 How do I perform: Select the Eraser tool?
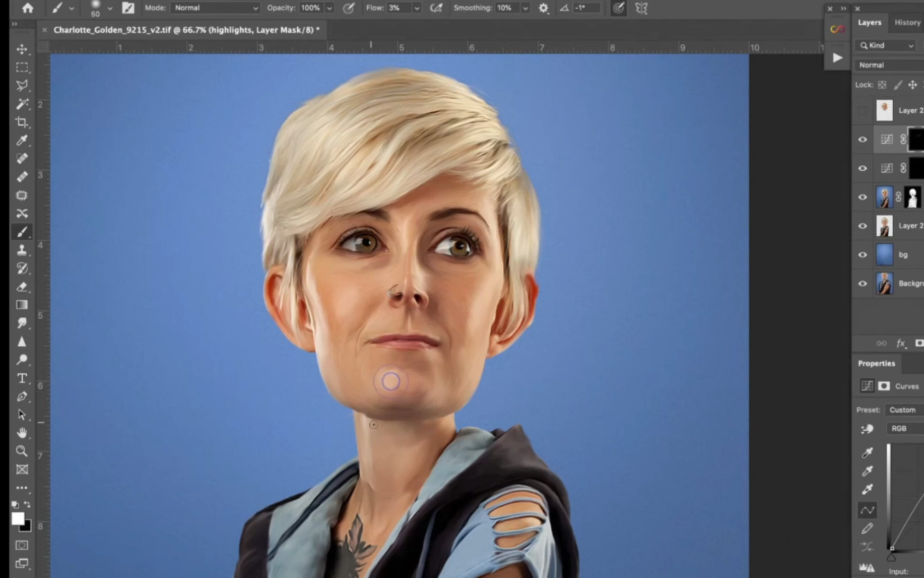pos(22,287)
